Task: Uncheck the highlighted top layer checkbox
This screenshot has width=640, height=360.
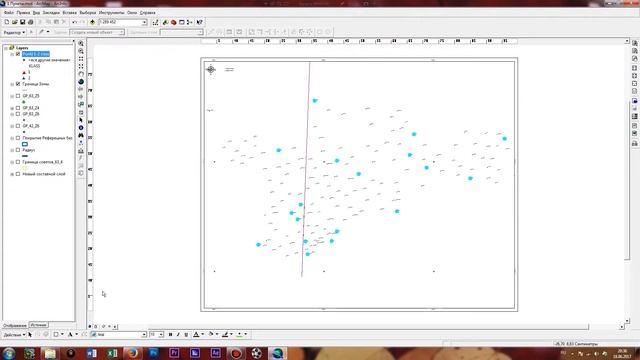Action: [x=18, y=54]
